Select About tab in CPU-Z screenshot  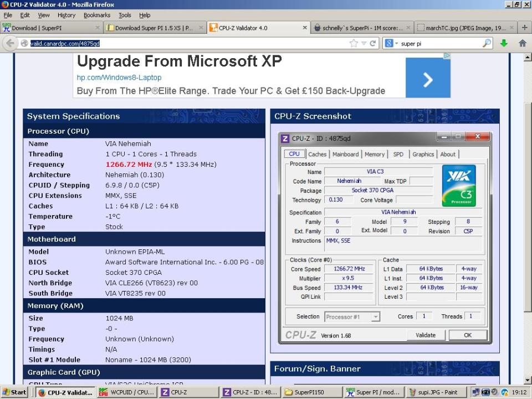click(x=448, y=154)
